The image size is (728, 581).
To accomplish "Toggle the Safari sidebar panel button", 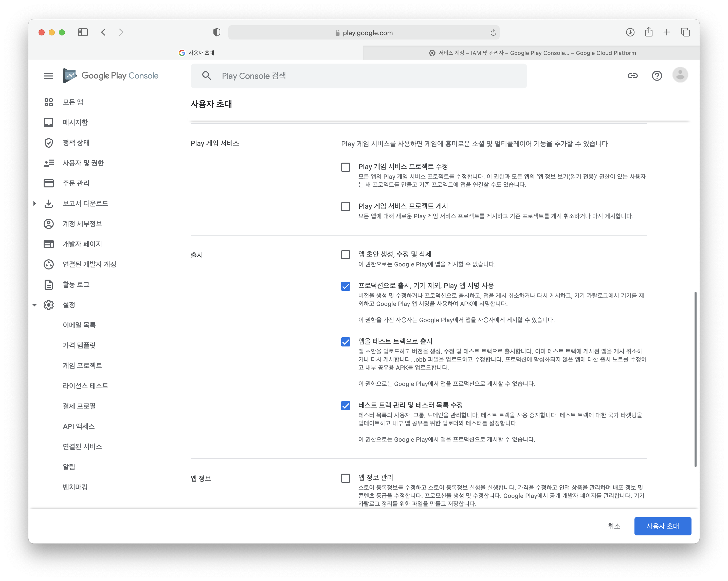I will 83,32.
